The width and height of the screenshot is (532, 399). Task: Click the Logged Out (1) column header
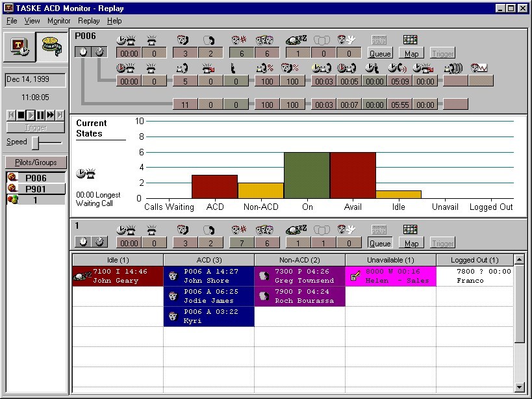pos(475,260)
